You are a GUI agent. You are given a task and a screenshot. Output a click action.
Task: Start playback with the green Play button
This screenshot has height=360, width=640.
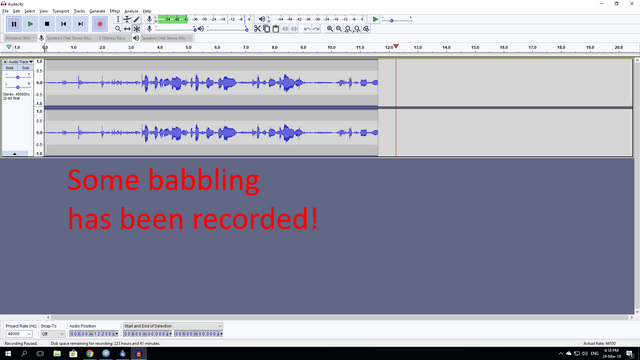coord(30,24)
